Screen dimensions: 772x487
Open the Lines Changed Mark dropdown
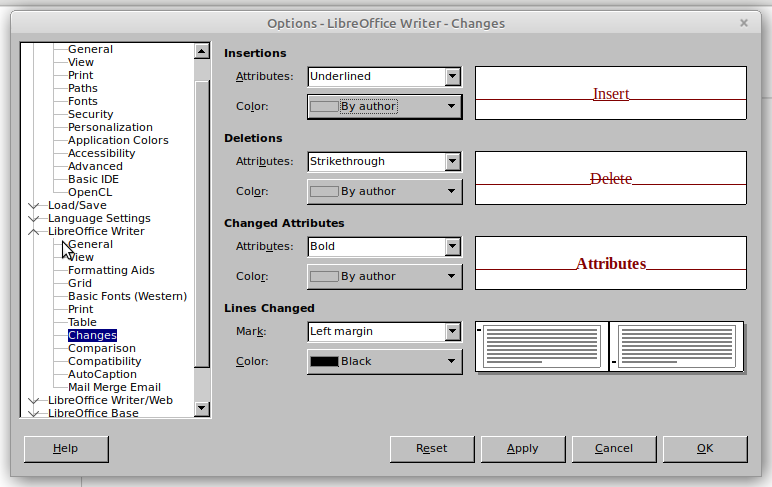(385, 332)
